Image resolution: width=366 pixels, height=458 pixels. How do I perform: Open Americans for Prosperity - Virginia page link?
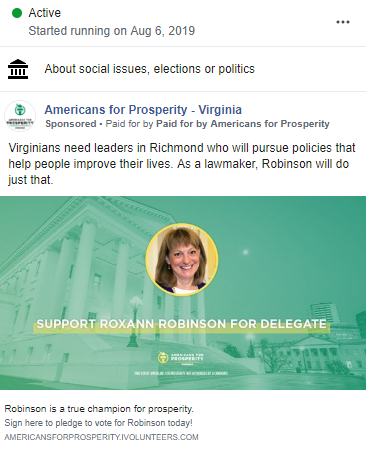(x=143, y=110)
